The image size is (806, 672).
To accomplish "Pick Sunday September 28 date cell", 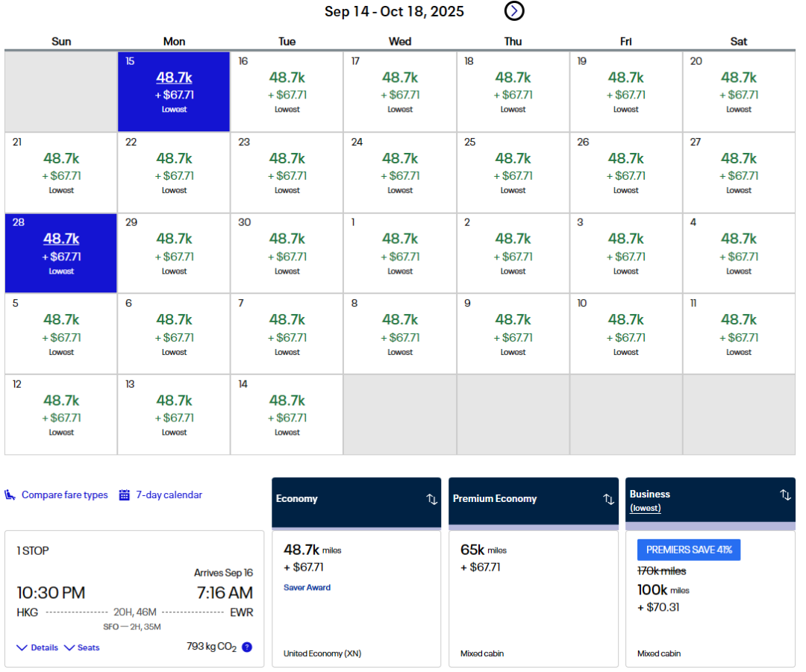I will pos(61,254).
